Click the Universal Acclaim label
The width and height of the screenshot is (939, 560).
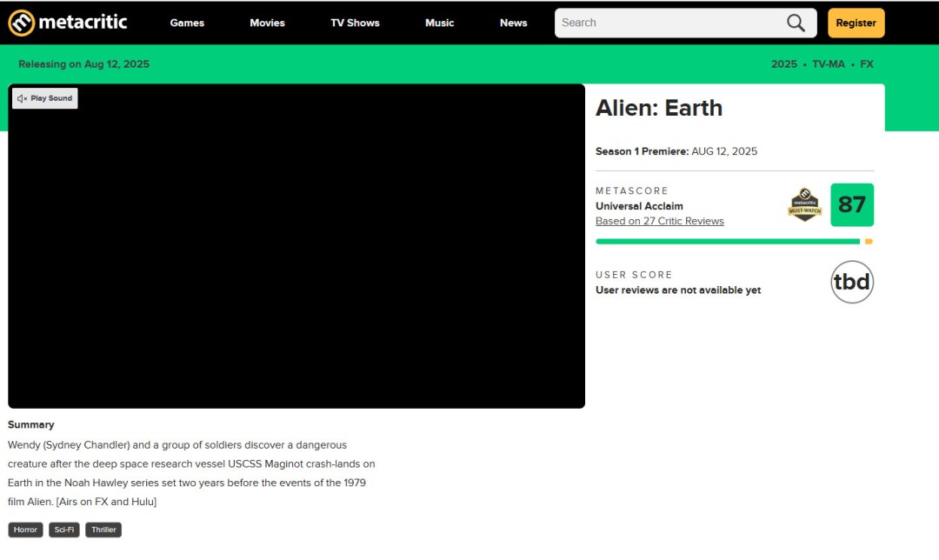[x=639, y=206]
